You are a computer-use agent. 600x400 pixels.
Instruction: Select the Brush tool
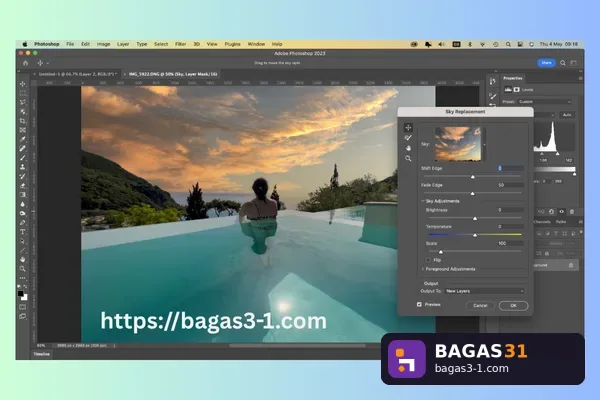(x=23, y=158)
